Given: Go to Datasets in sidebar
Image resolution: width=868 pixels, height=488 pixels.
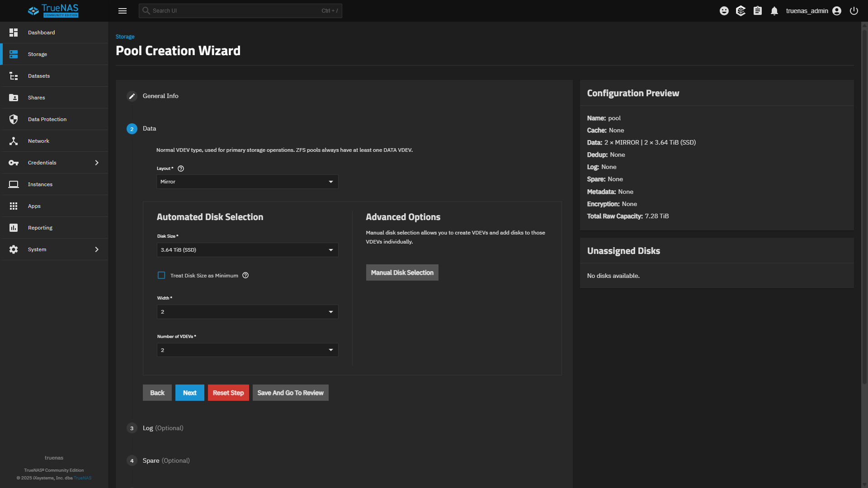Looking at the screenshot, I should [x=39, y=76].
